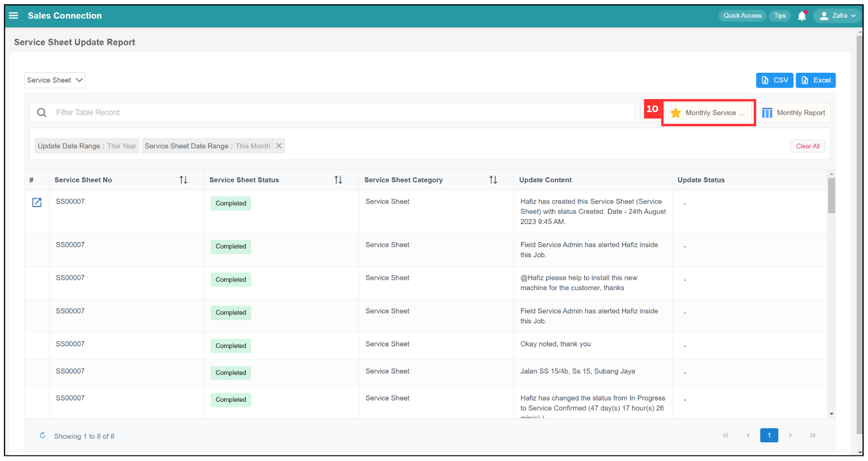
Task: Open the Tips button
Action: 780,16
